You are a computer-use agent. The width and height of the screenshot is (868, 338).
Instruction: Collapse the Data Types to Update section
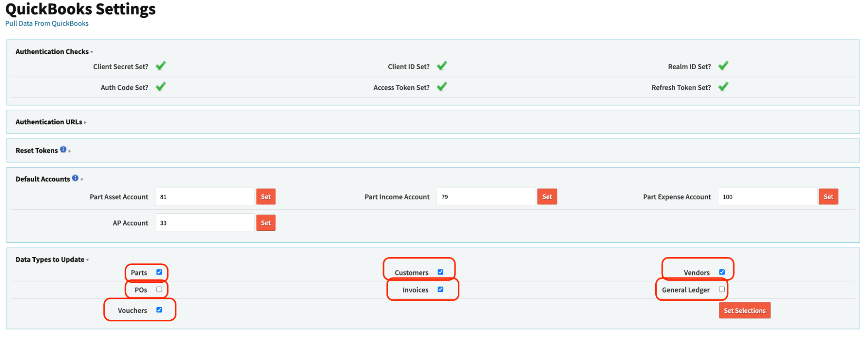50,260
